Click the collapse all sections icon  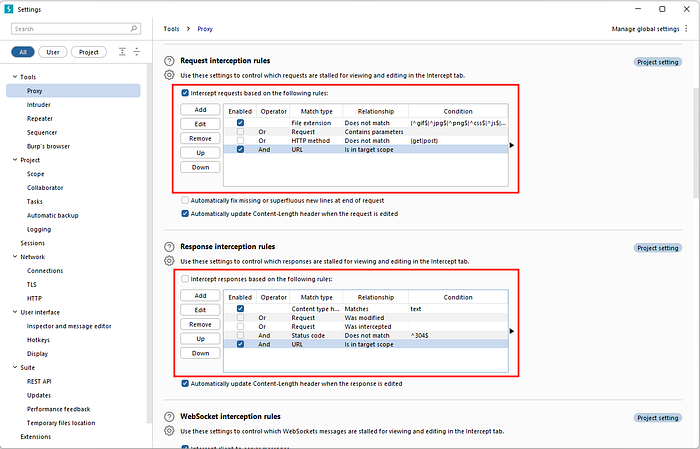[x=137, y=52]
